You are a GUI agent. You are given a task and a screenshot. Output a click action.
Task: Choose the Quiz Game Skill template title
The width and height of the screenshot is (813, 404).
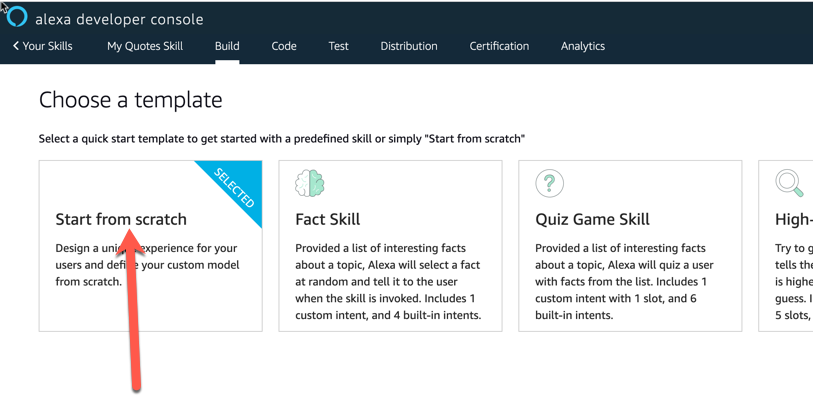[x=592, y=219]
